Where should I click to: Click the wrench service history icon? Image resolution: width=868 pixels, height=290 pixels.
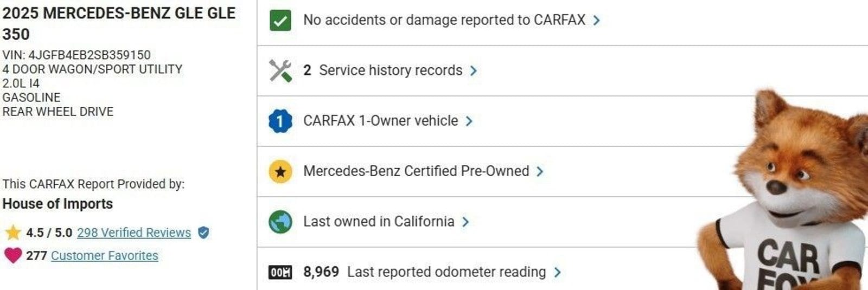pos(280,70)
